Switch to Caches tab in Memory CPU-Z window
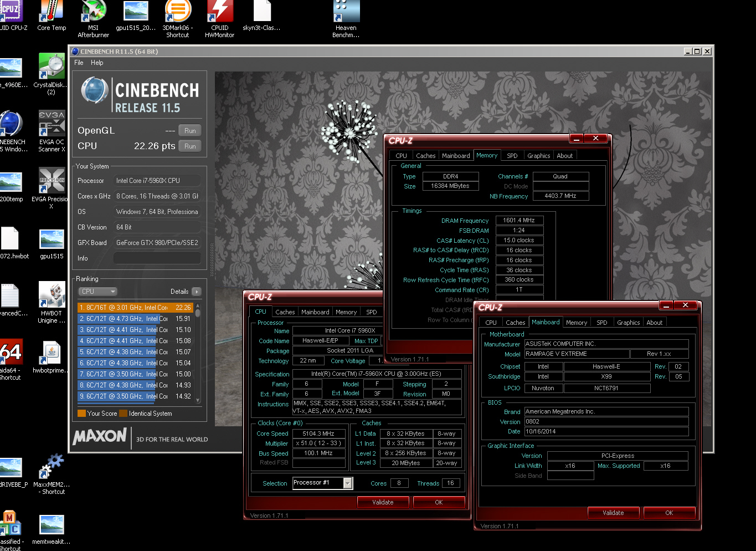 click(x=426, y=156)
